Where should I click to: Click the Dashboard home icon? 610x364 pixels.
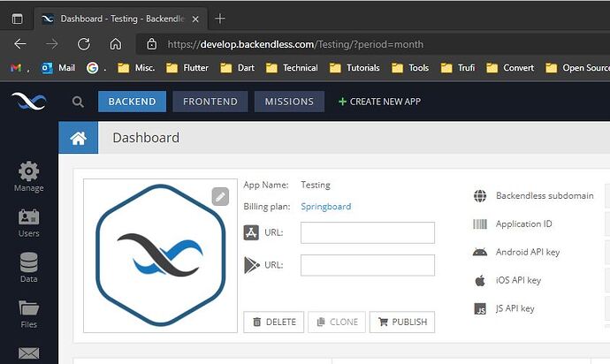pos(78,138)
